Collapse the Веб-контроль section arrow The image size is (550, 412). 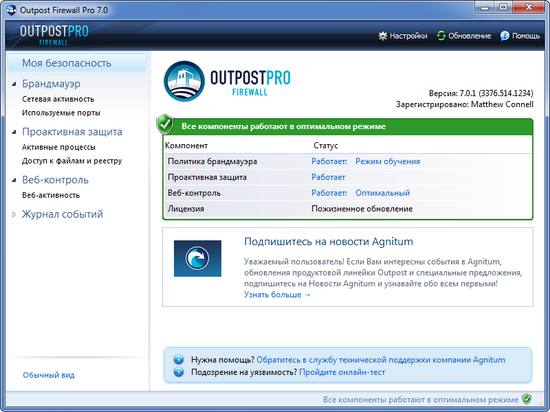[14, 180]
